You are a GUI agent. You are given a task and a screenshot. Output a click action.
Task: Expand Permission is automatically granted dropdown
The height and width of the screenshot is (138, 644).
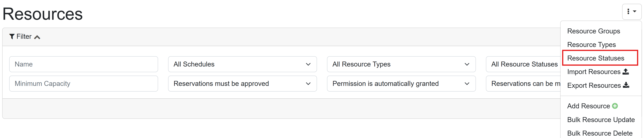(x=401, y=83)
